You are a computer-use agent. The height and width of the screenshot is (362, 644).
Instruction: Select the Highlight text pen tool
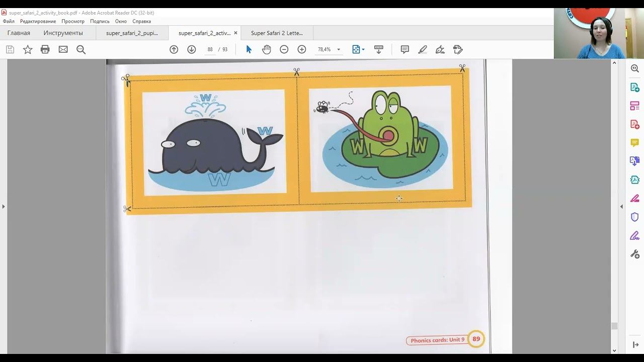pos(423,49)
